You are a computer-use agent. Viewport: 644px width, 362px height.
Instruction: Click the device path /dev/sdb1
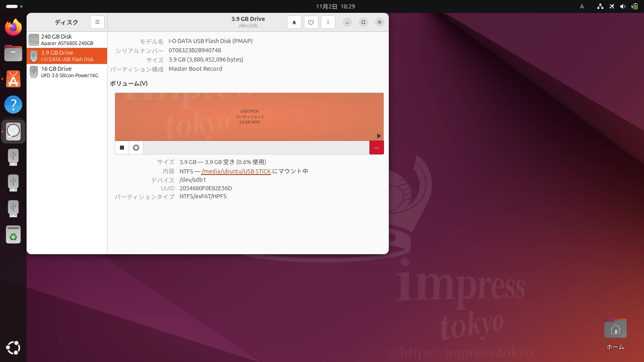point(193,180)
